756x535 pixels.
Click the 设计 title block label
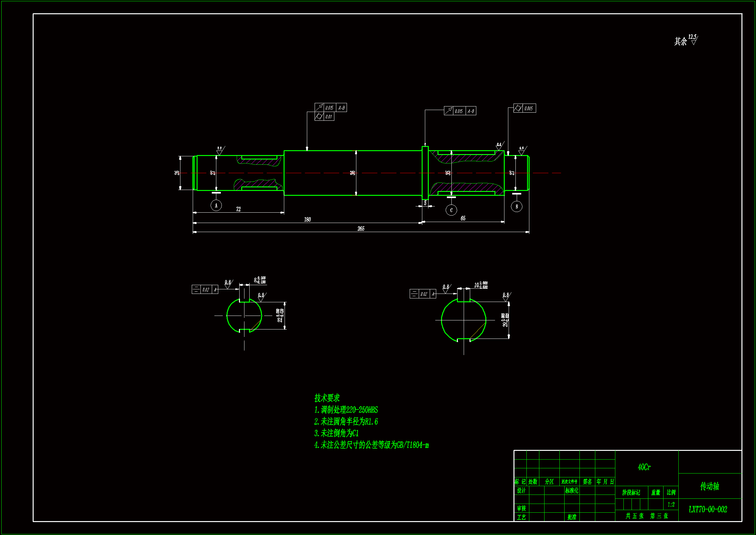(521, 491)
